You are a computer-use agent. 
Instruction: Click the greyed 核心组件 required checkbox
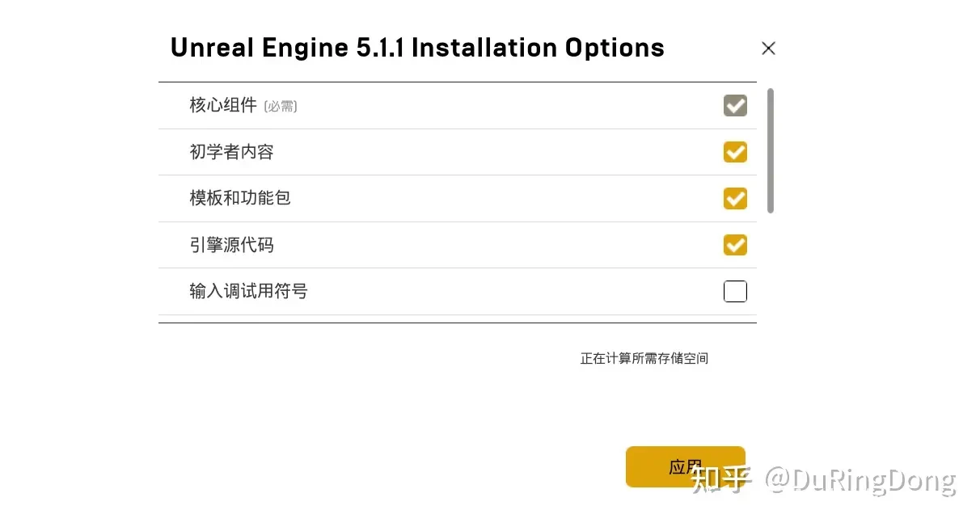[735, 106]
